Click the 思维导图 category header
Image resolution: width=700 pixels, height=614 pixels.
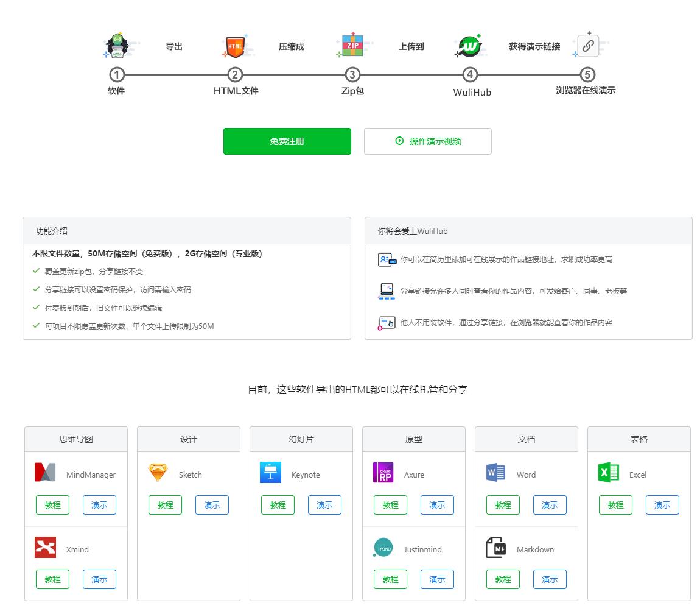pyautogui.click(x=76, y=439)
